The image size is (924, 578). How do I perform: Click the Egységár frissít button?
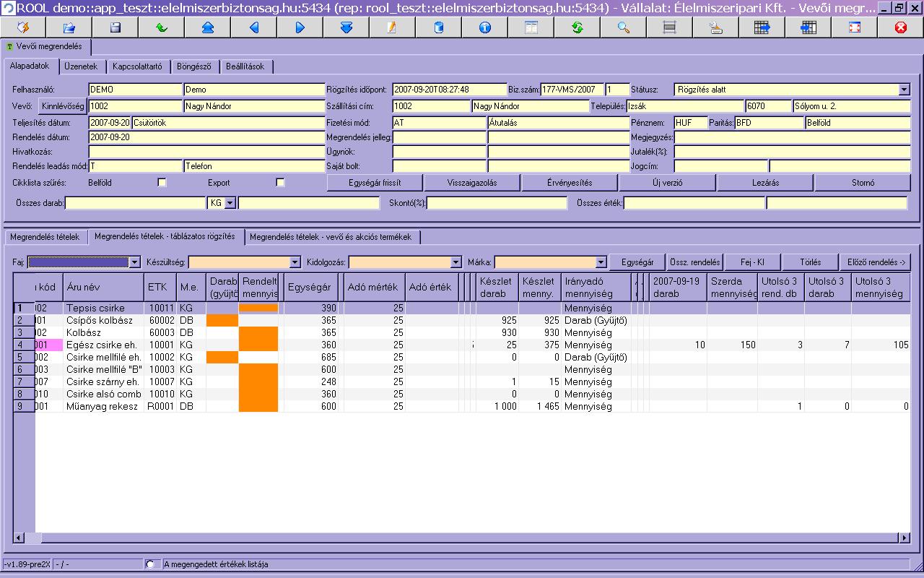[375, 183]
